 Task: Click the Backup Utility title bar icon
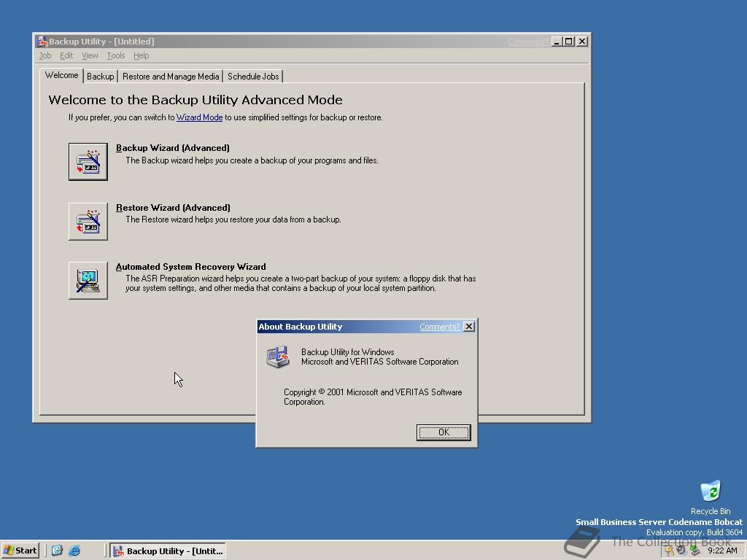[x=43, y=42]
